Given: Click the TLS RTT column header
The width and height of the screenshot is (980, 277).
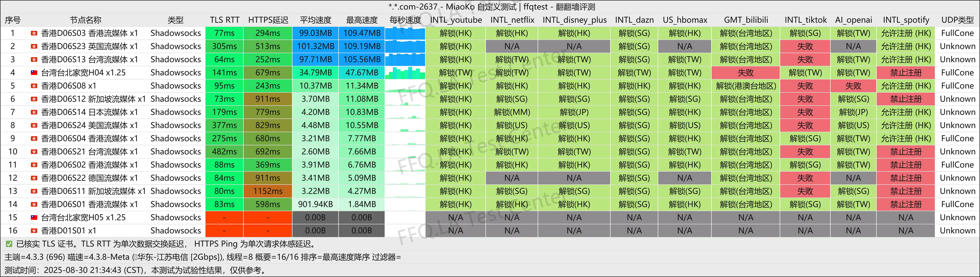Looking at the screenshot, I should (x=225, y=20).
